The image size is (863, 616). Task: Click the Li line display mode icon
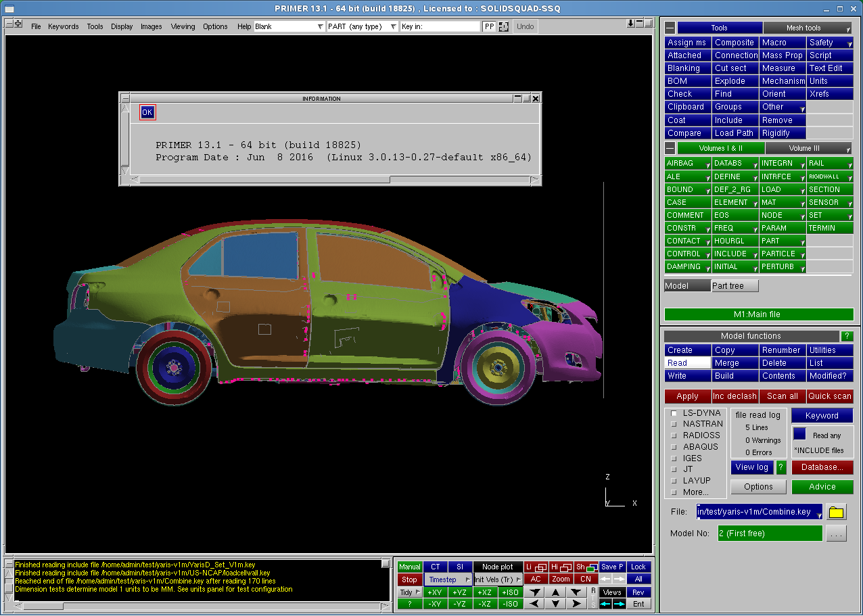(536, 567)
